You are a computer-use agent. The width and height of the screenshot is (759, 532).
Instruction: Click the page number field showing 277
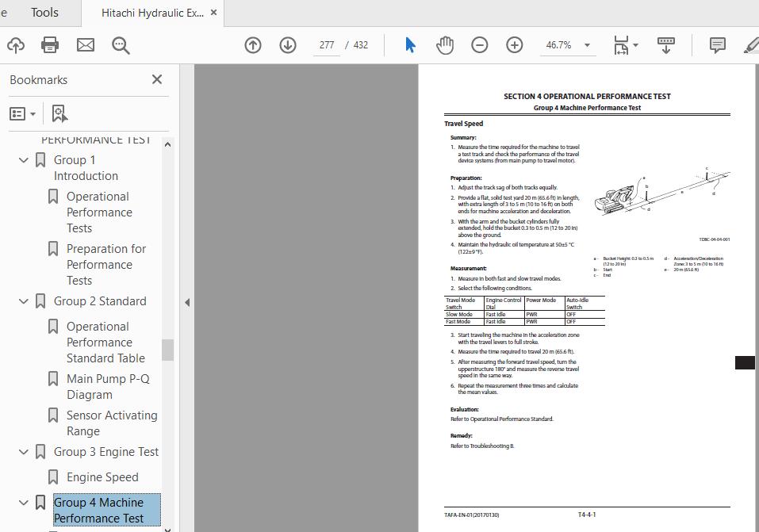327,45
